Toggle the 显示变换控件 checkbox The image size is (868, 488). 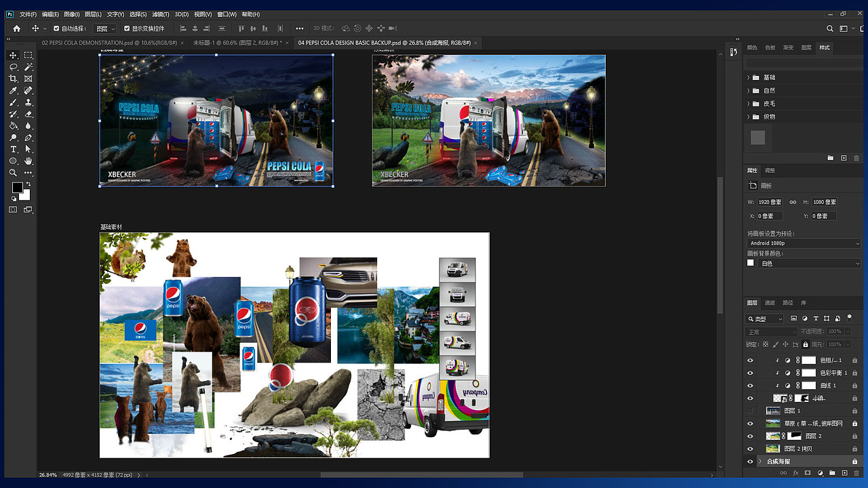(x=127, y=28)
